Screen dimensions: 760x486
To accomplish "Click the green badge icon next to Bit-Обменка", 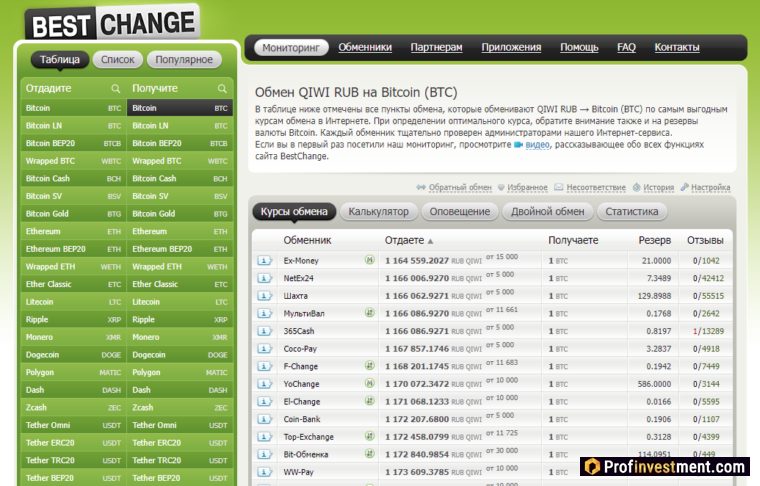I will 369,454.
